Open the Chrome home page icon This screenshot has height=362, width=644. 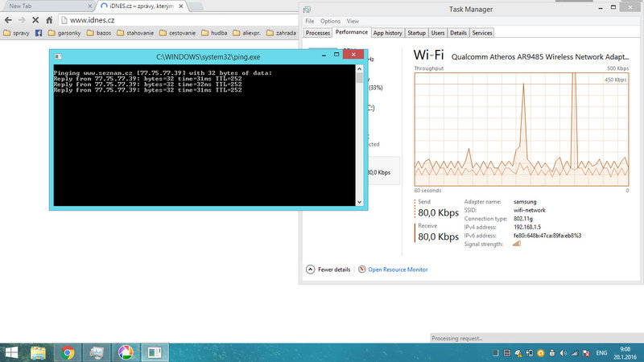[49, 19]
